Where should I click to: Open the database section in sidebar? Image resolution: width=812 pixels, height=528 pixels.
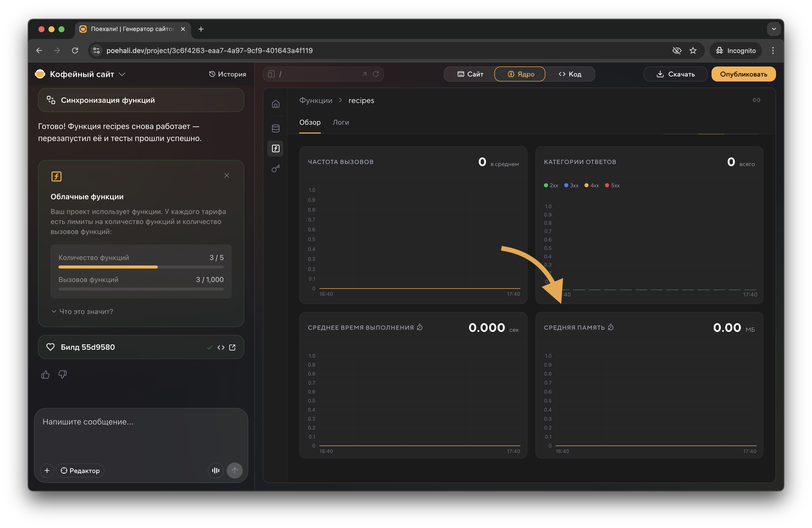pos(276,128)
